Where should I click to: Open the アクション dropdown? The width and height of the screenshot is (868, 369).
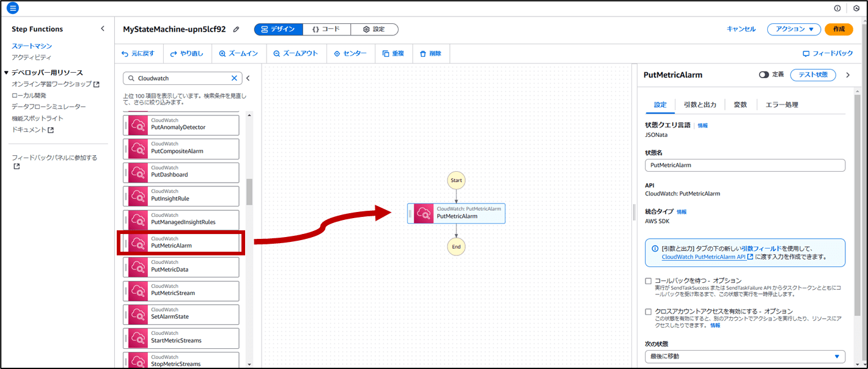pos(794,29)
